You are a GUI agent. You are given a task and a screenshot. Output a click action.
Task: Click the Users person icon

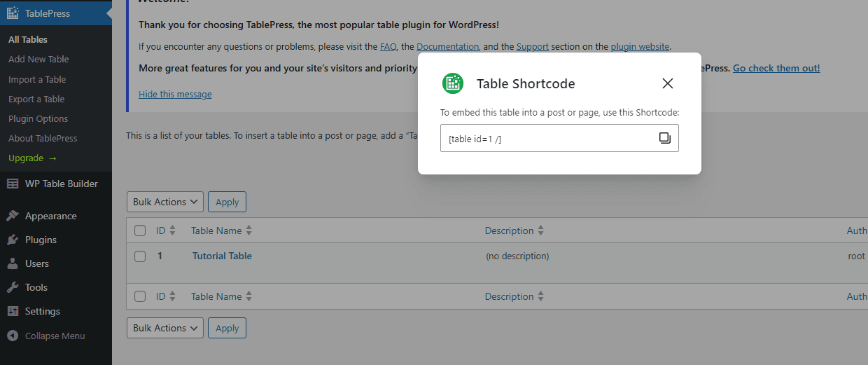[13, 263]
